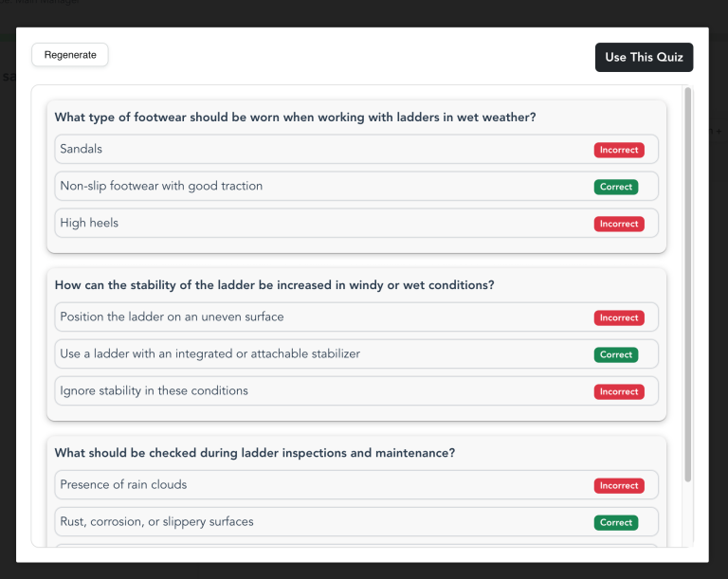728x579 pixels.
Task: Click Incorrect badge beside uneven surface option
Action: pos(619,317)
